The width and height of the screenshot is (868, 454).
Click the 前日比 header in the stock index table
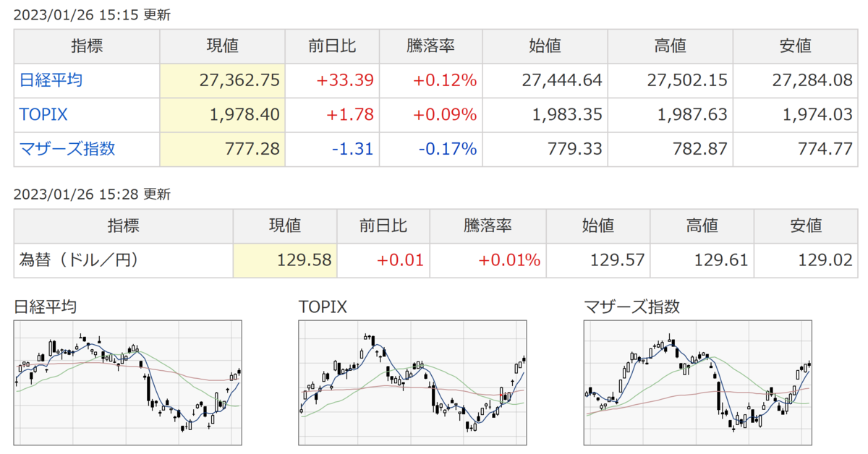(x=332, y=46)
